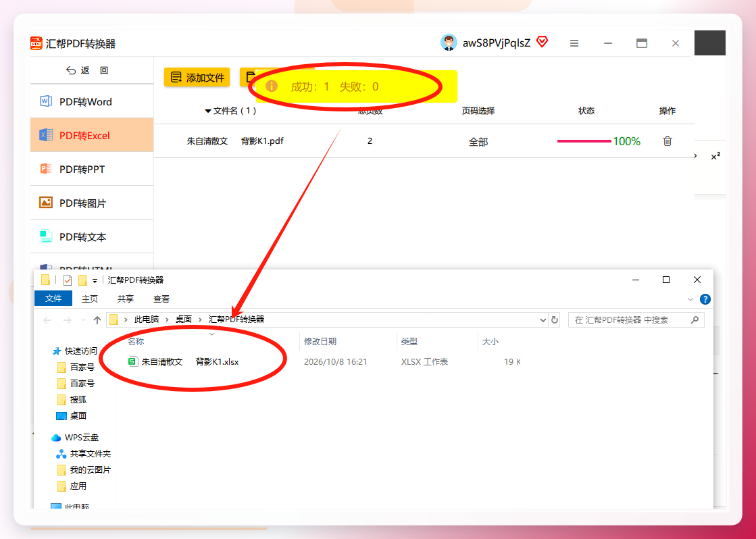Viewport: 756px width, 539px height.
Task: Go up one folder with the up arrow
Action: point(97,319)
